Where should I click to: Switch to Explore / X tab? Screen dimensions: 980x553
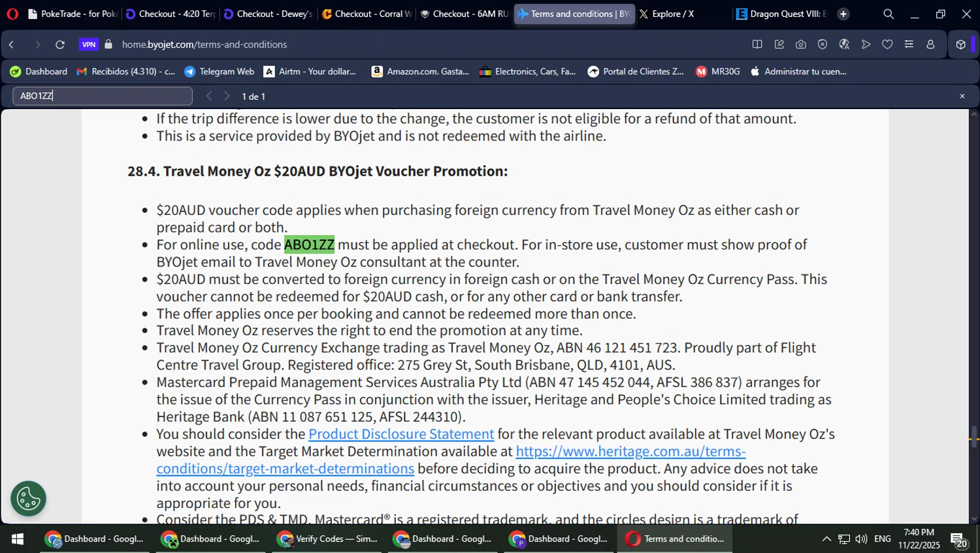pos(682,14)
